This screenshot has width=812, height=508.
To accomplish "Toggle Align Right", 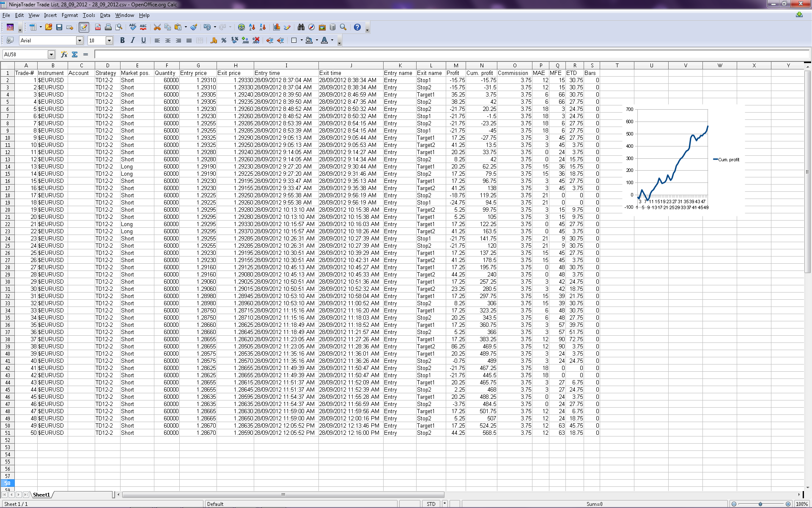I will click(178, 40).
